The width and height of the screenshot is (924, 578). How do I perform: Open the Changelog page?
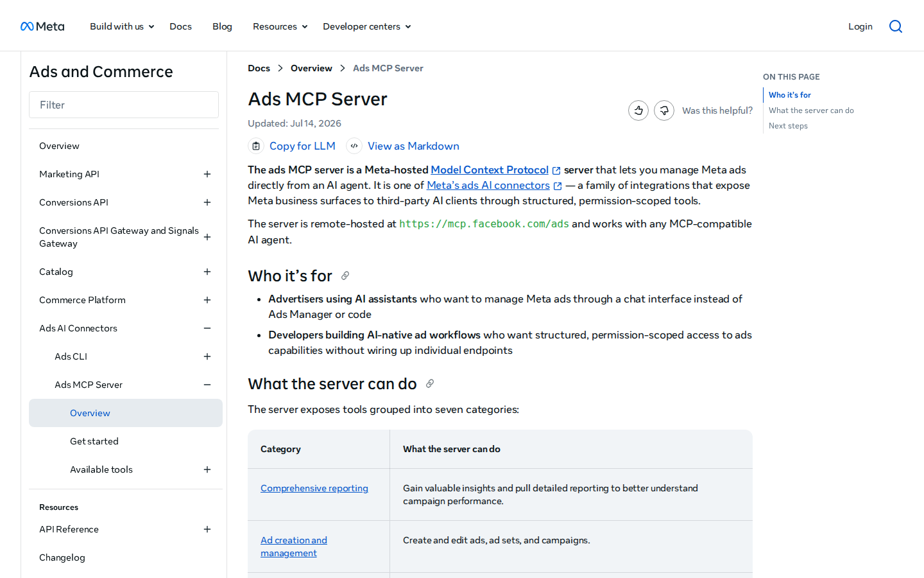[x=62, y=557]
